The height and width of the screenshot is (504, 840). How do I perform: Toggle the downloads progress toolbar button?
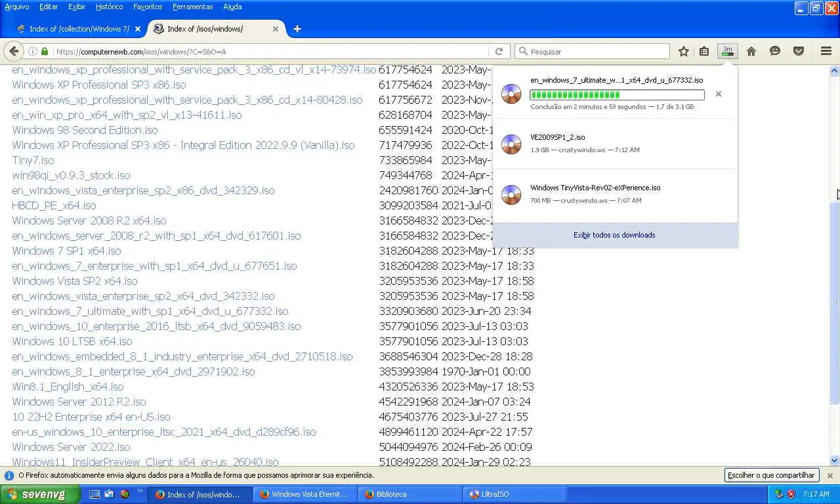727,51
